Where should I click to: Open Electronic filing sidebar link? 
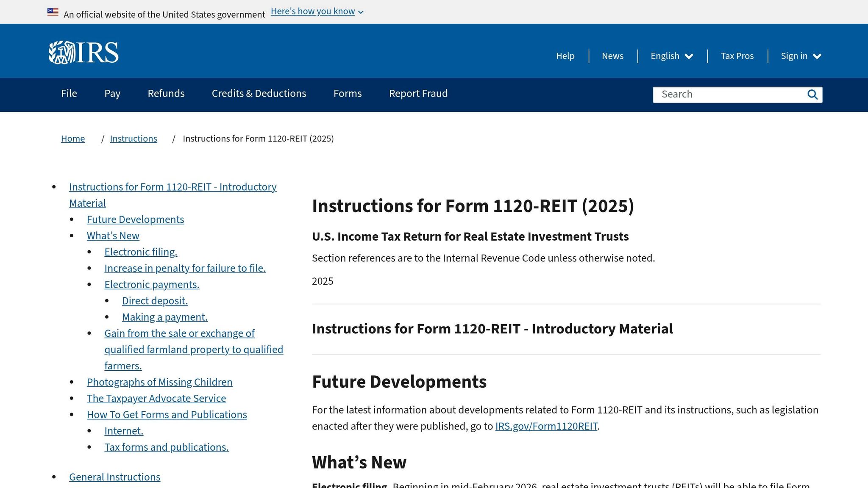click(141, 252)
